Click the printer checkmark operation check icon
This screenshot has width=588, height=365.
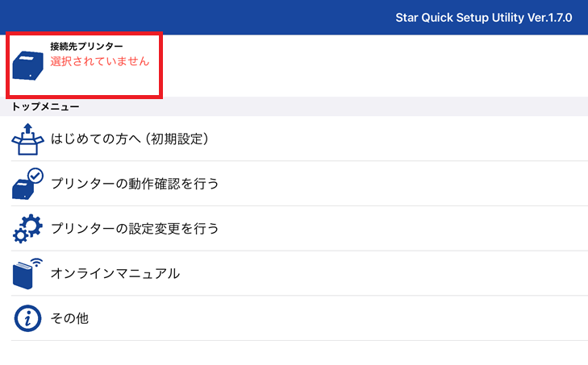pyautogui.click(x=27, y=184)
